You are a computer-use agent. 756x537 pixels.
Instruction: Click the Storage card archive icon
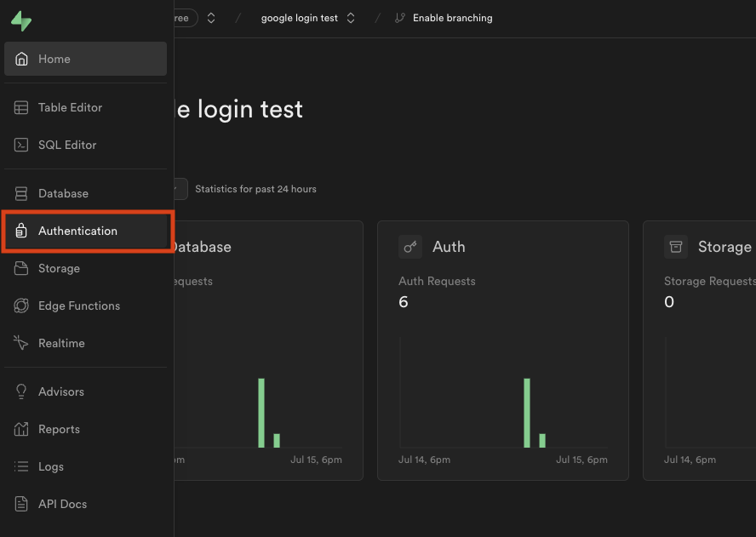[x=676, y=247]
